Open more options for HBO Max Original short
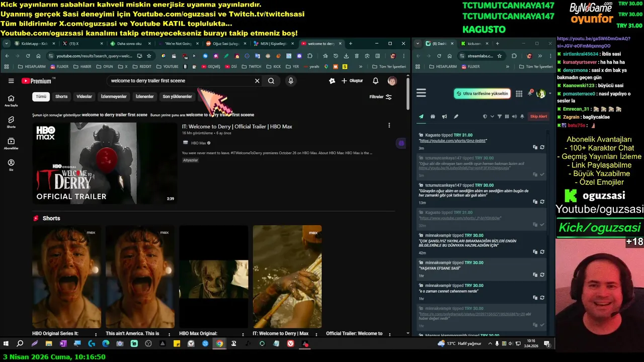Viewport: 644px width, 362px height. pos(243,334)
